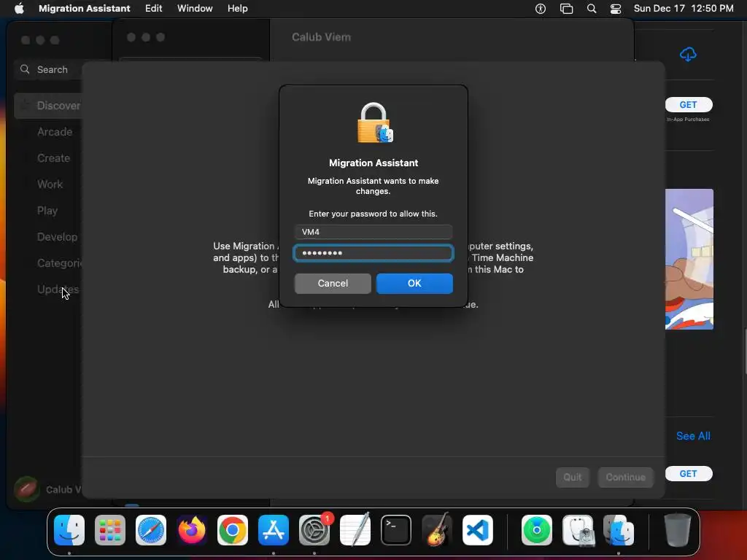Open Control Center in menu bar
The image size is (747, 560).
tap(616, 8)
